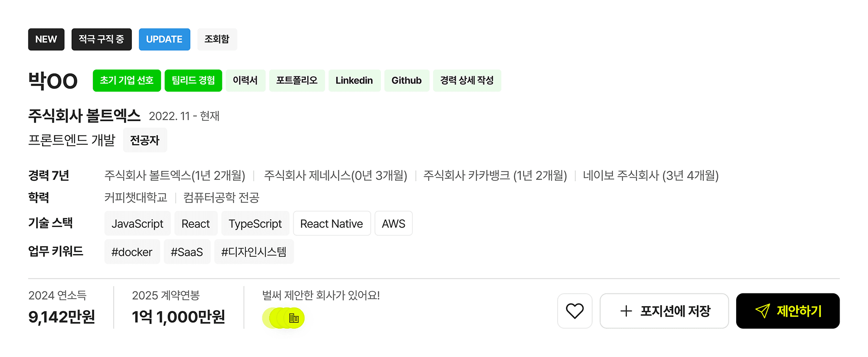Click the heart favorite icon
Viewport: 868px width, 357px height.
[x=575, y=311]
